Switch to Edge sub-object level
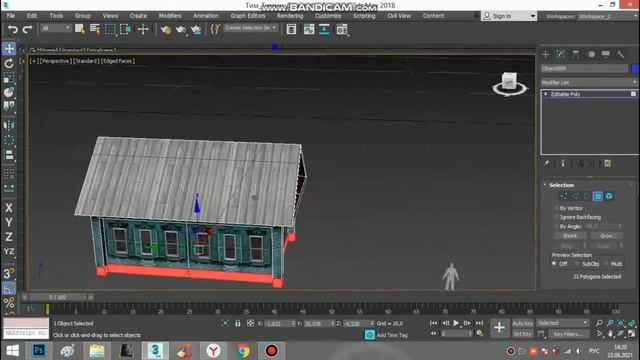Image resolution: width=640 pixels, height=360 pixels. click(575, 197)
